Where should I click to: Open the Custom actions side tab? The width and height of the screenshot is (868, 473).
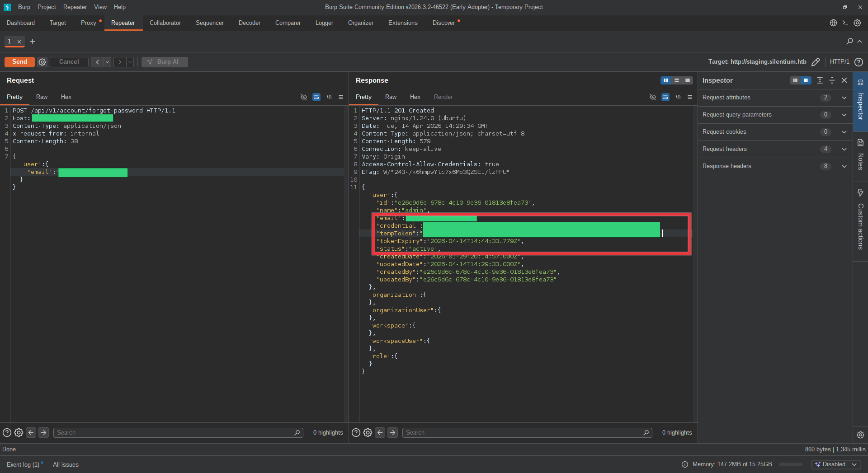[860, 221]
